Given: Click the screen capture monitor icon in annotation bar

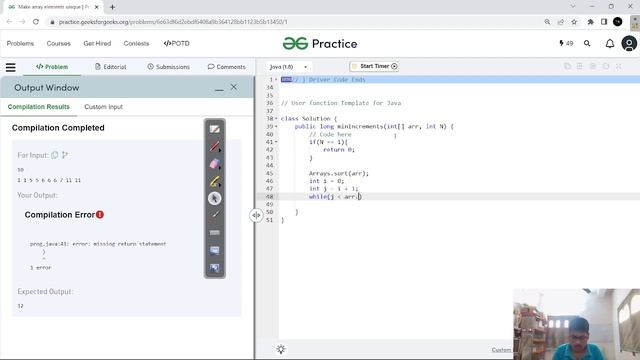Looking at the screenshot, I should pyautogui.click(x=215, y=250).
